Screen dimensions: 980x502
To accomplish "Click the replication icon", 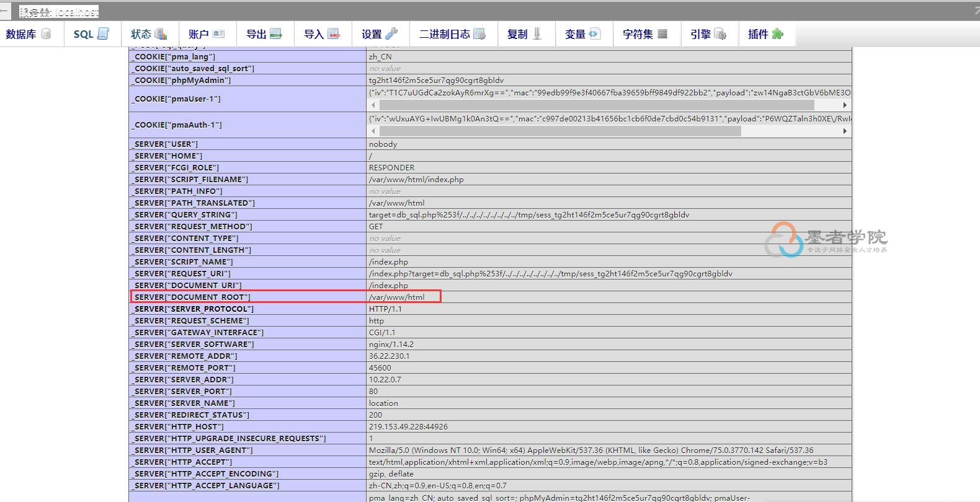I will click(537, 33).
